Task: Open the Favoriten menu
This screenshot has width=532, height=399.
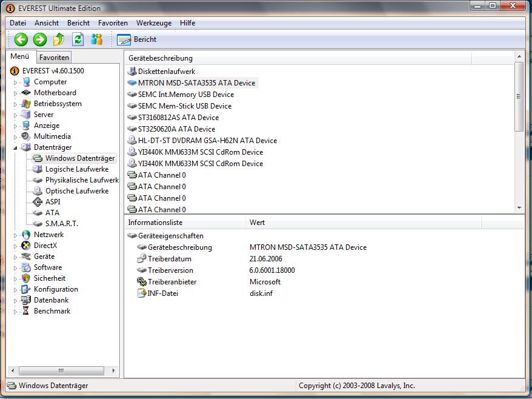Action: (x=113, y=23)
